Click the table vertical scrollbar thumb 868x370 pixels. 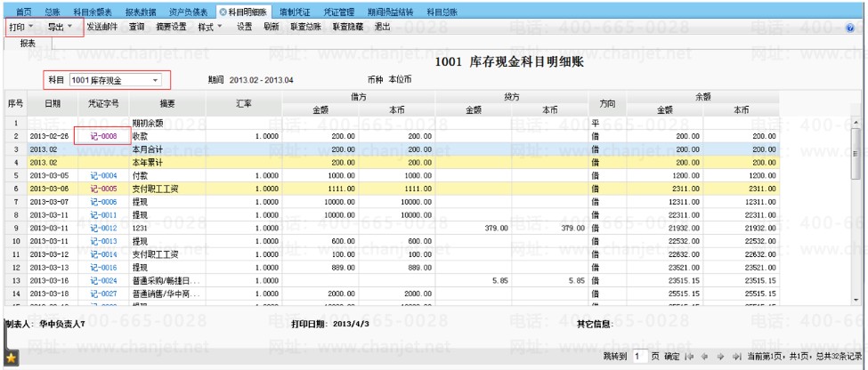pyautogui.click(x=855, y=154)
